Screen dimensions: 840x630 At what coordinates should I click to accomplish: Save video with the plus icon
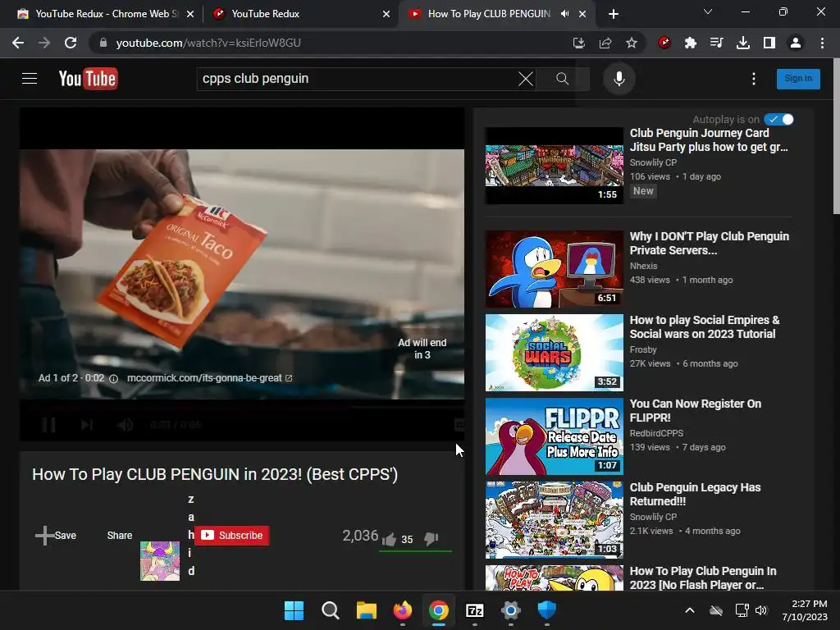45,535
